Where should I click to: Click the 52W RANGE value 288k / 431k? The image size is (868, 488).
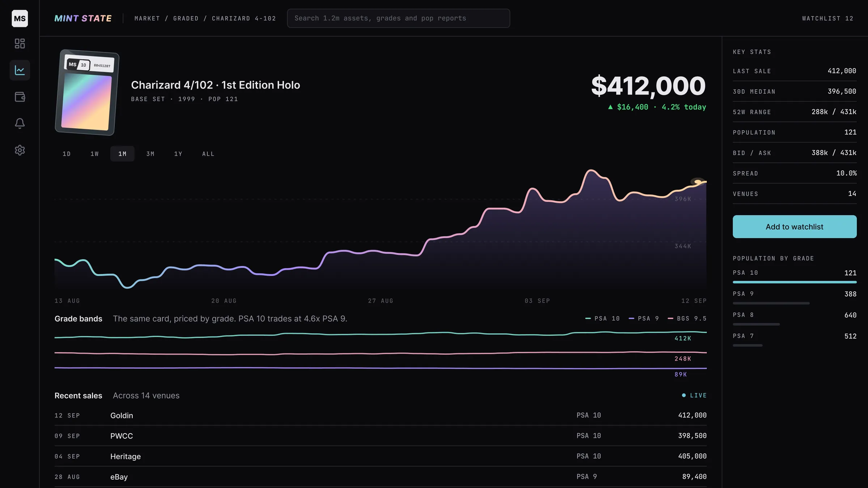(x=834, y=112)
